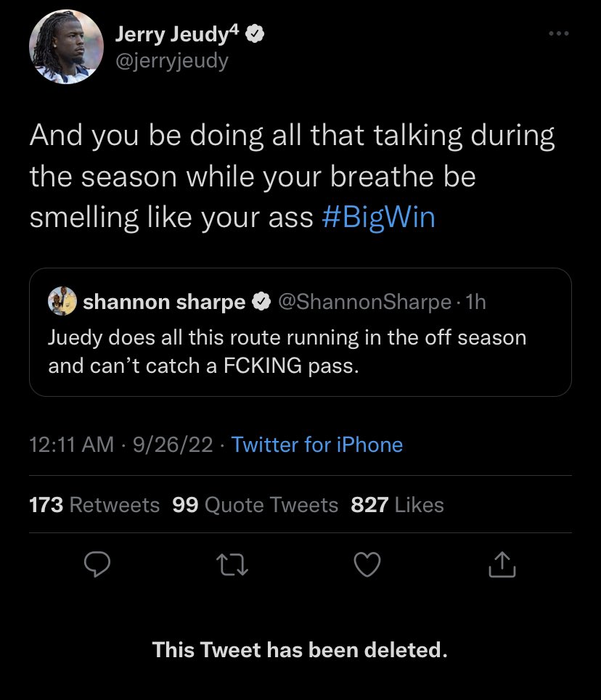Tap Shannon Sharpe's verified badge
The width and height of the screenshot is (601, 700).
(260, 302)
